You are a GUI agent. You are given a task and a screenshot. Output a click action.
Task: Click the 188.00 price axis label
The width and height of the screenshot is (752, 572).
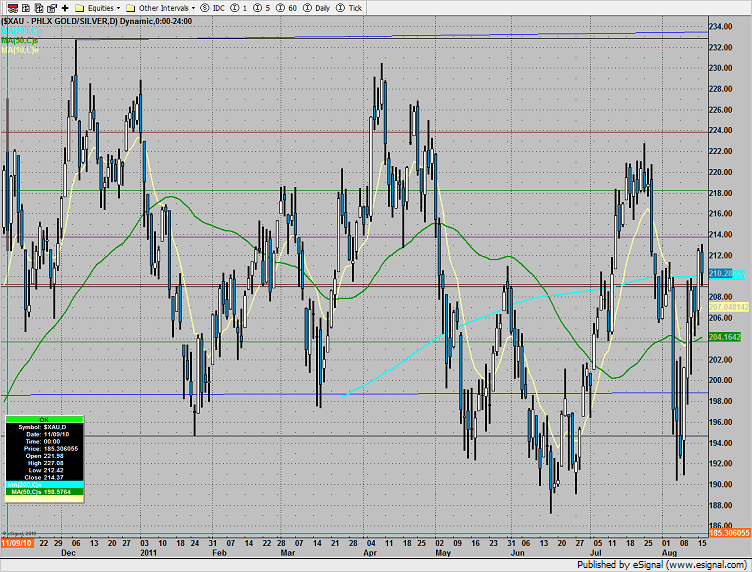coord(721,505)
